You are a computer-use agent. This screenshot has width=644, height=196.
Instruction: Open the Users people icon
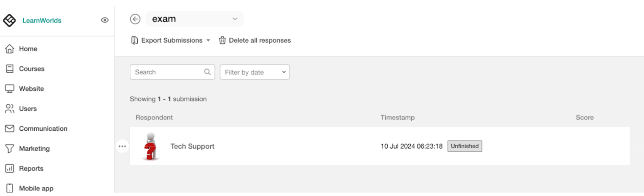click(x=10, y=109)
